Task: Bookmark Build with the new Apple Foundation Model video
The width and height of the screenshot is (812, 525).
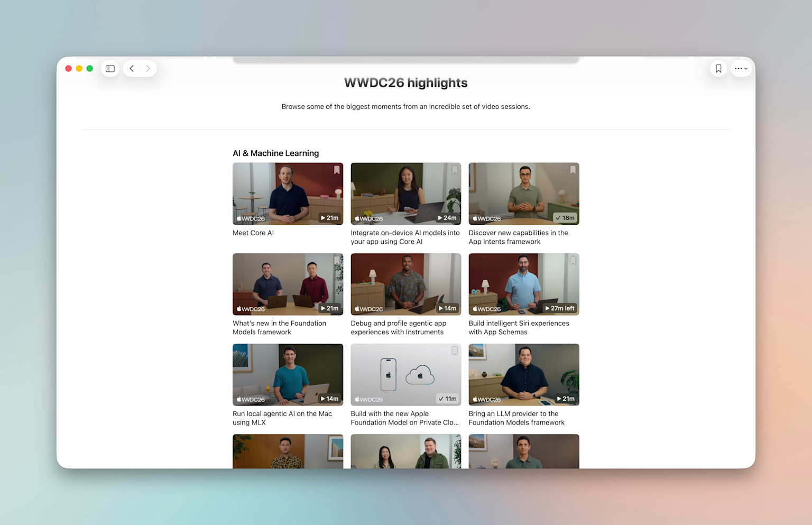Action: click(455, 351)
